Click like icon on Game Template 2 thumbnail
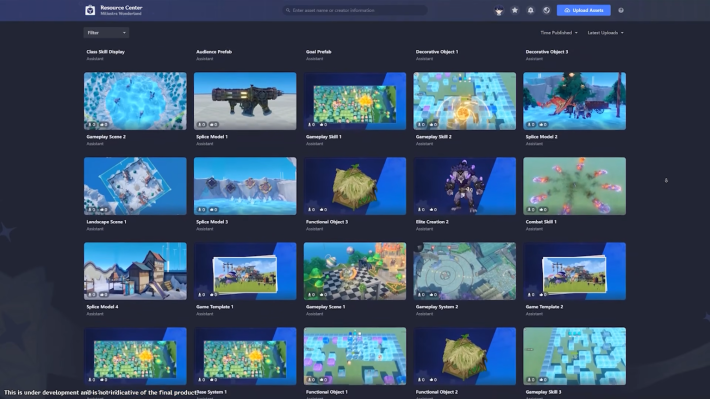The height and width of the screenshot is (399, 710). (542, 295)
